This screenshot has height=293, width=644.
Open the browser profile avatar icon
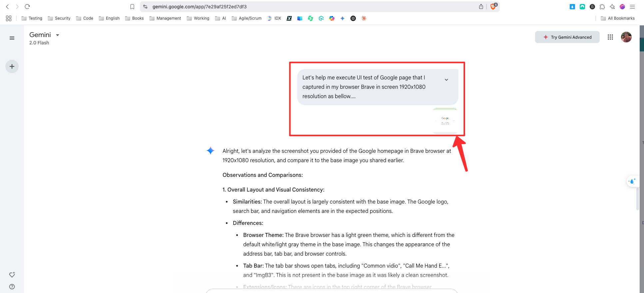tap(622, 7)
